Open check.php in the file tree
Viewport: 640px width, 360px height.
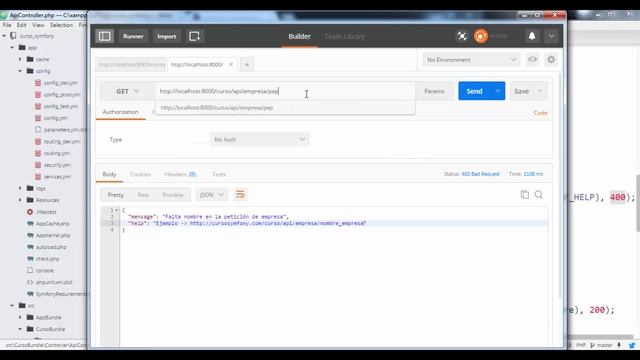point(47,259)
